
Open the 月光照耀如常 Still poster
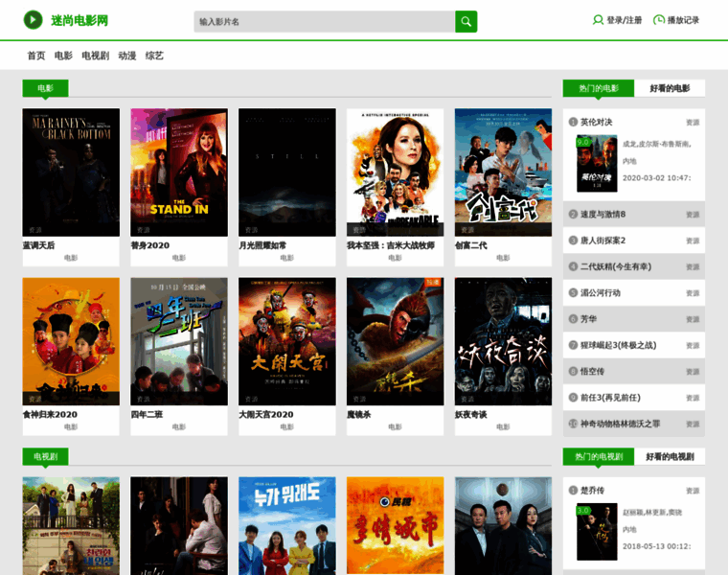pos(287,172)
